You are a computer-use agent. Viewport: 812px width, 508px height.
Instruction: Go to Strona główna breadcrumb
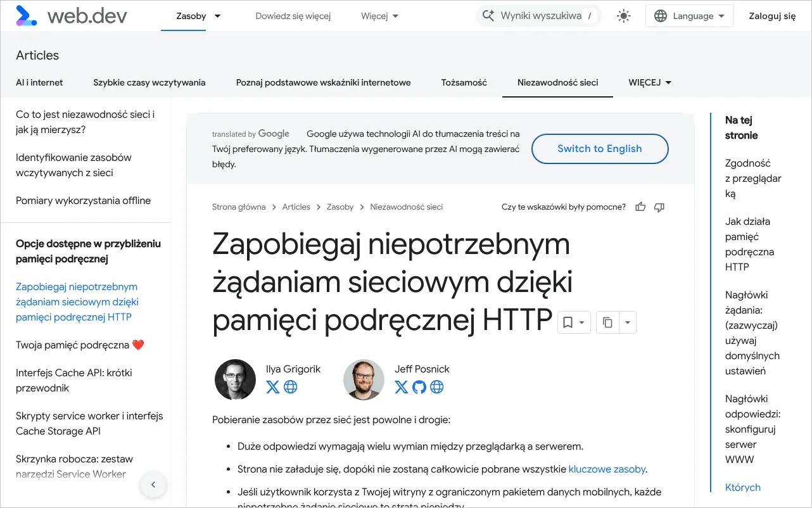coord(239,207)
